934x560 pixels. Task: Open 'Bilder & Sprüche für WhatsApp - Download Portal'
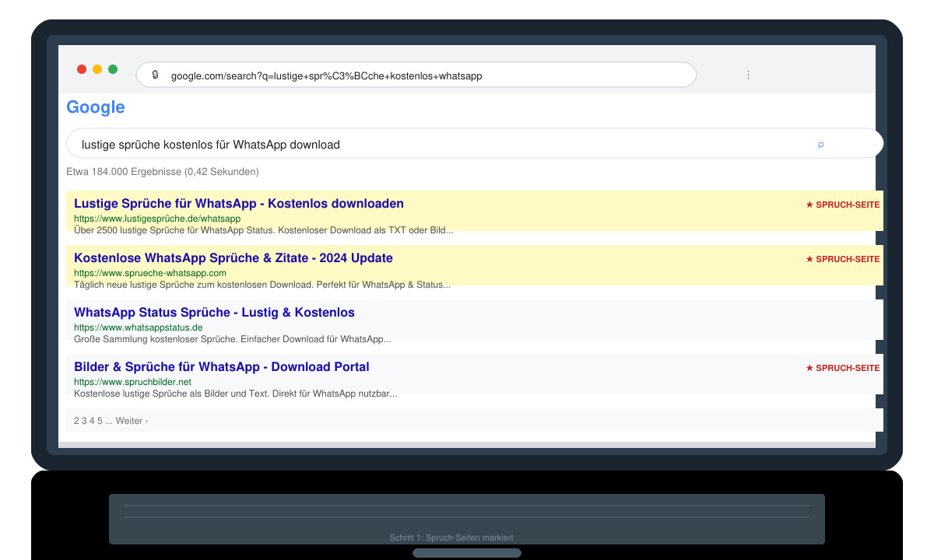(x=222, y=367)
